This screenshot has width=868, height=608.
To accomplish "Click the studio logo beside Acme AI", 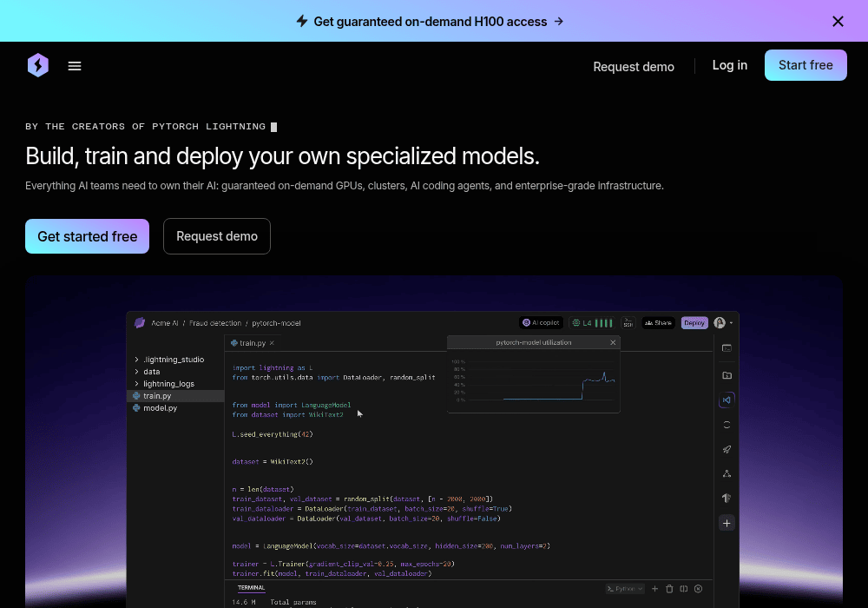I will click(x=140, y=323).
